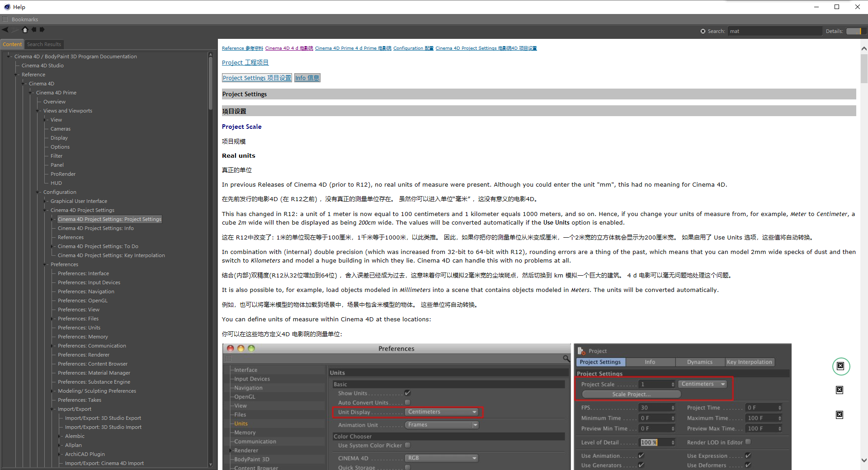868x470 pixels.
Task: Open Preferences: Takes
Action: click(x=80, y=400)
